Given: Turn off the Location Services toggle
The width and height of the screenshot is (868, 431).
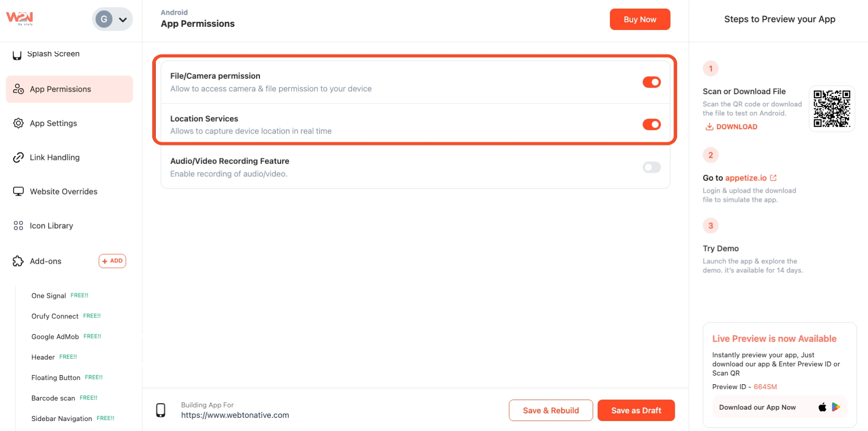Looking at the screenshot, I should 651,125.
